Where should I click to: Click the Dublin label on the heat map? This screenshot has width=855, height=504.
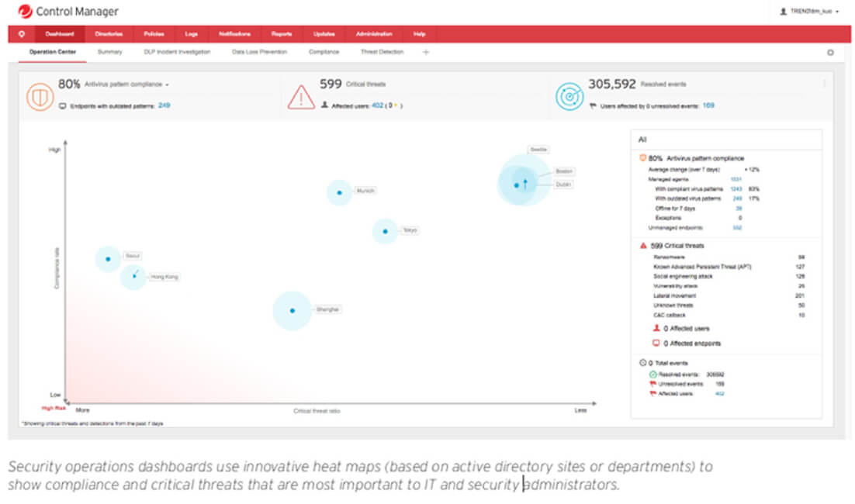[563, 185]
